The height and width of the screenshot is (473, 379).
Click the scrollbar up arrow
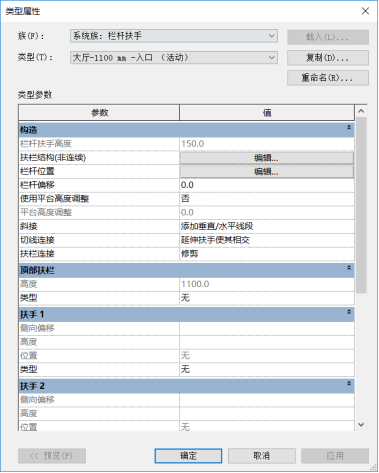pyautogui.click(x=361, y=111)
